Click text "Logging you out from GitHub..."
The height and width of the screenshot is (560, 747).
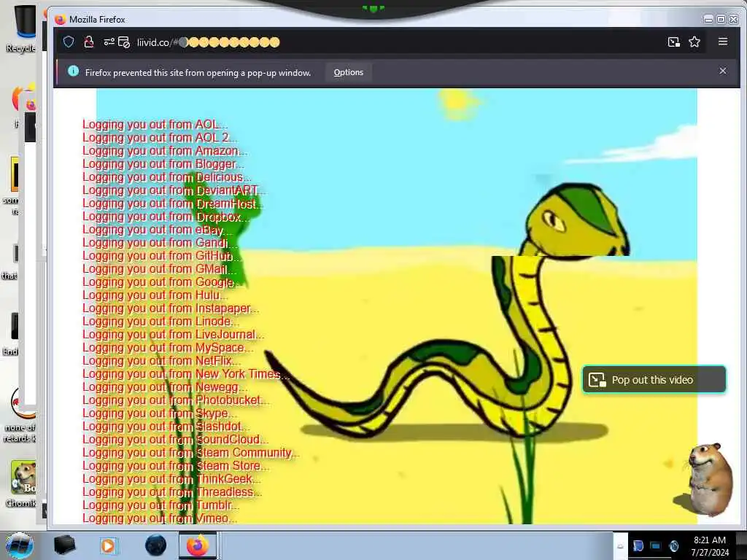162,256
